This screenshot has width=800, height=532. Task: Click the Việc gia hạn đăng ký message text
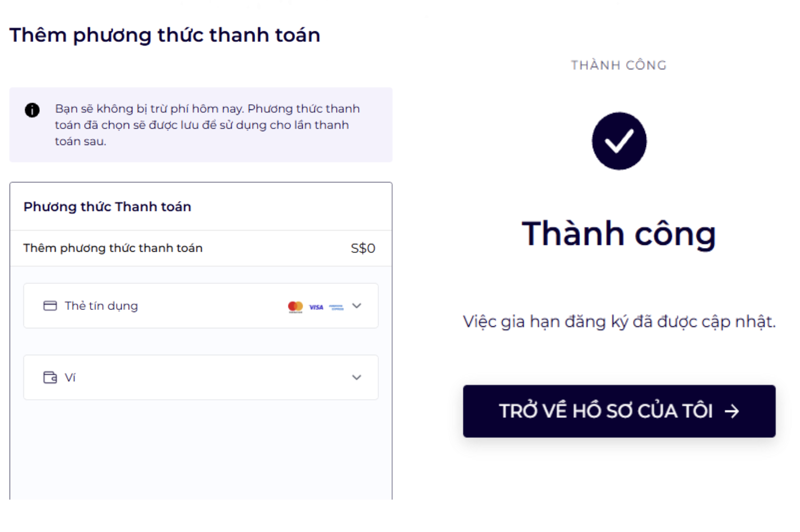pos(619,322)
